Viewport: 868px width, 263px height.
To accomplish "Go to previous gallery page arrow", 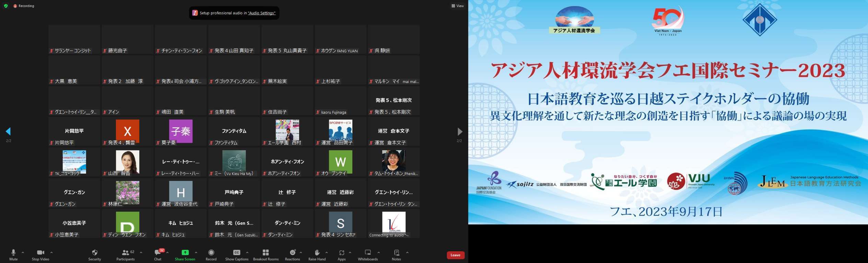I will point(9,131).
